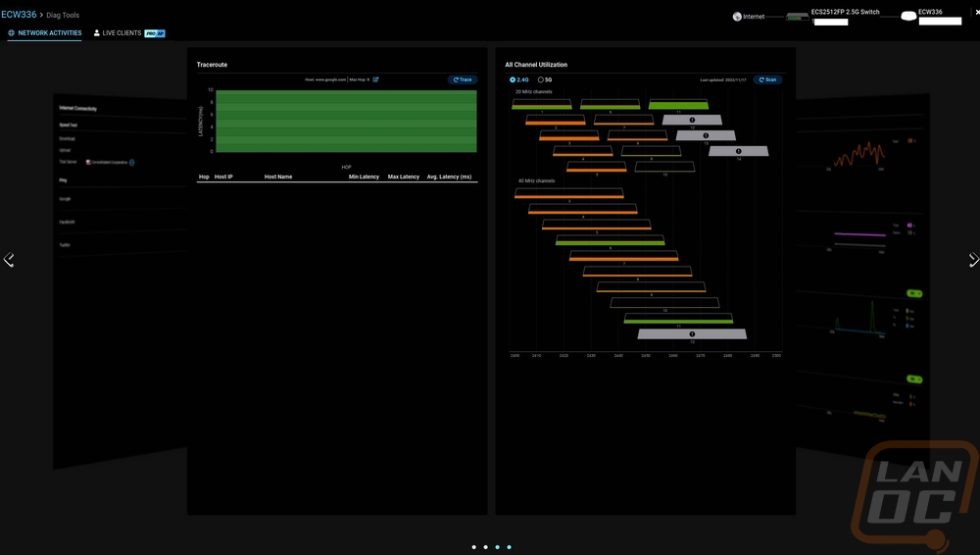Click warning icon on 20 MHz channel 14

point(738,151)
